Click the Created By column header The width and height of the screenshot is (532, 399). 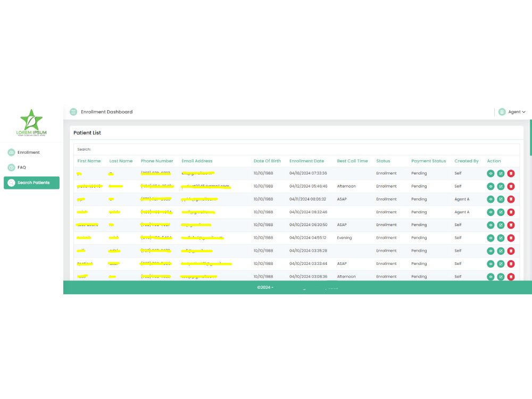pyautogui.click(x=466, y=161)
